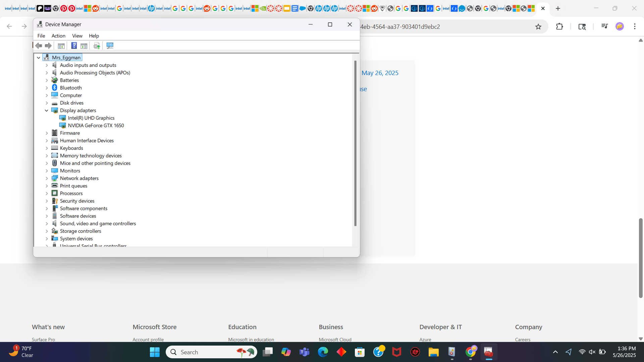This screenshot has height=362, width=644.
Task: Toggle the Show/Hide Action Pane toolbar icon
Action: 84,46
